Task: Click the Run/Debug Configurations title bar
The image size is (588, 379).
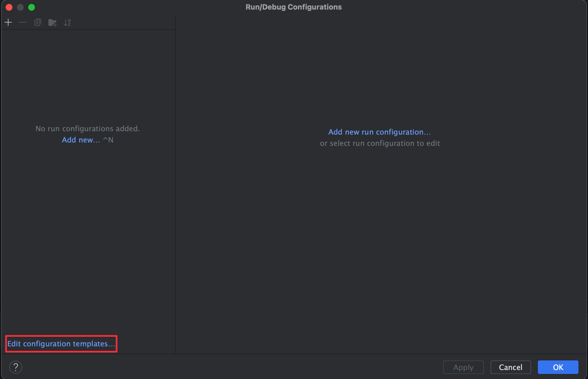Action: click(x=293, y=7)
